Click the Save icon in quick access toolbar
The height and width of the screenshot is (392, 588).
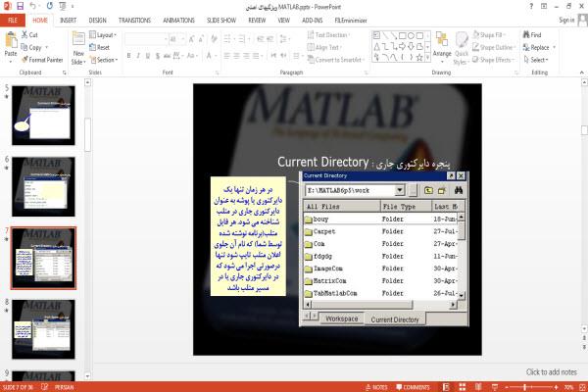(20, 6)
